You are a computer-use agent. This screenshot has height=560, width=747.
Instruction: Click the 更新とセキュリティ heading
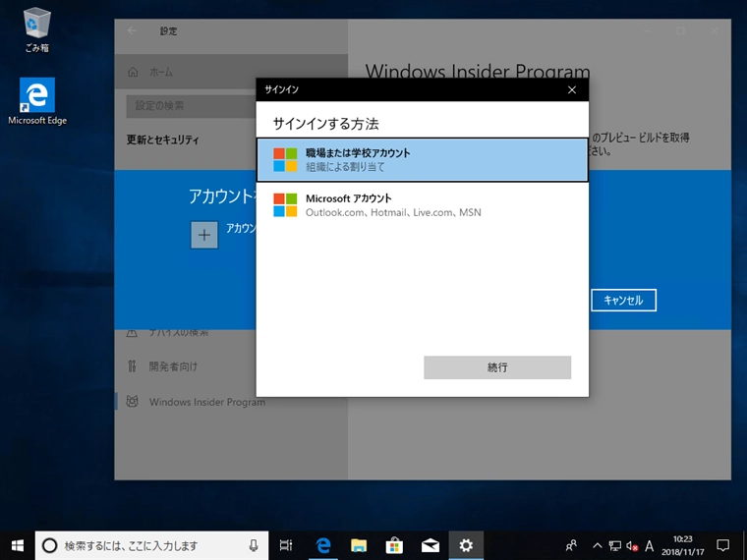point(162,140)
